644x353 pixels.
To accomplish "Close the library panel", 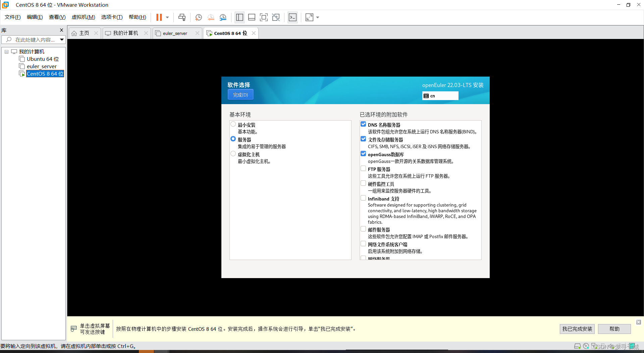I will pos(61,30).
